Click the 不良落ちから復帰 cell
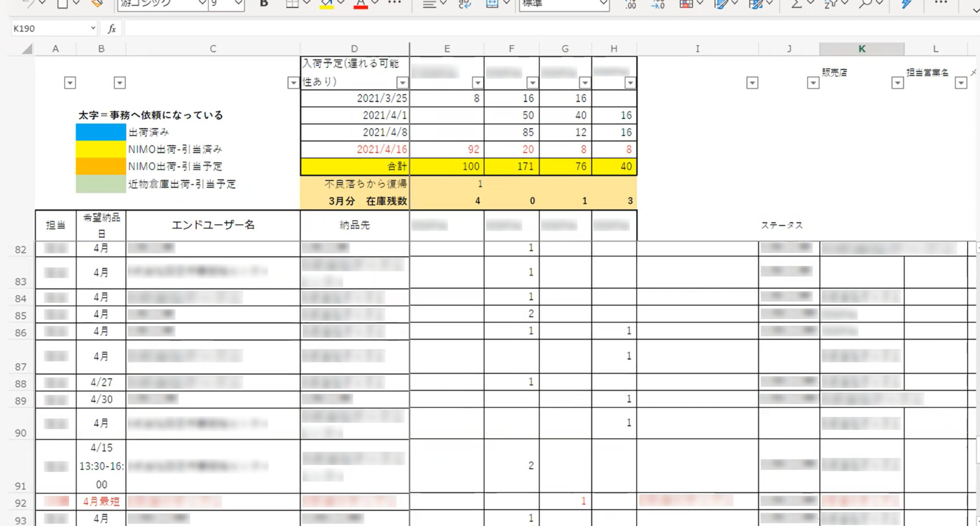 [x=355, y=183]
